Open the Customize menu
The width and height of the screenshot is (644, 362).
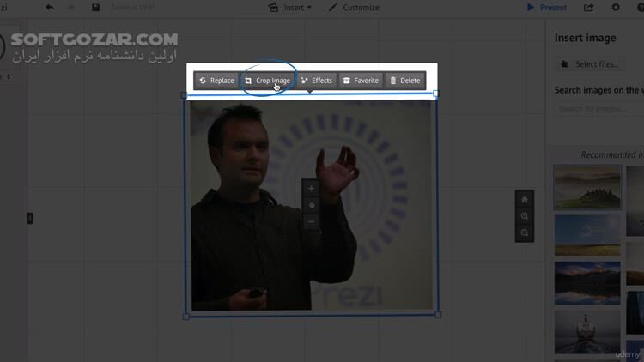click(354, 8)
